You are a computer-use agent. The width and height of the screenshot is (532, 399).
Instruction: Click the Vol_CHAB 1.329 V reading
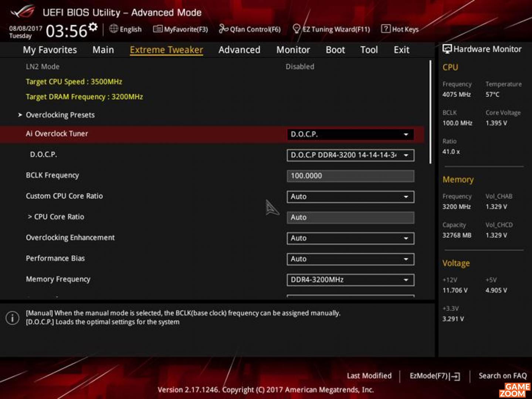click(x=497, y=207)
